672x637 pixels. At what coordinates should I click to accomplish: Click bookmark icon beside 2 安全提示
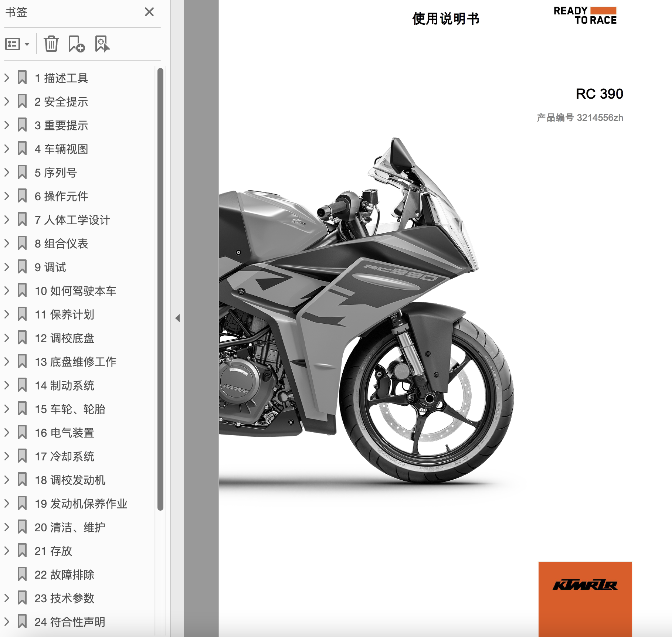point(22,101)
